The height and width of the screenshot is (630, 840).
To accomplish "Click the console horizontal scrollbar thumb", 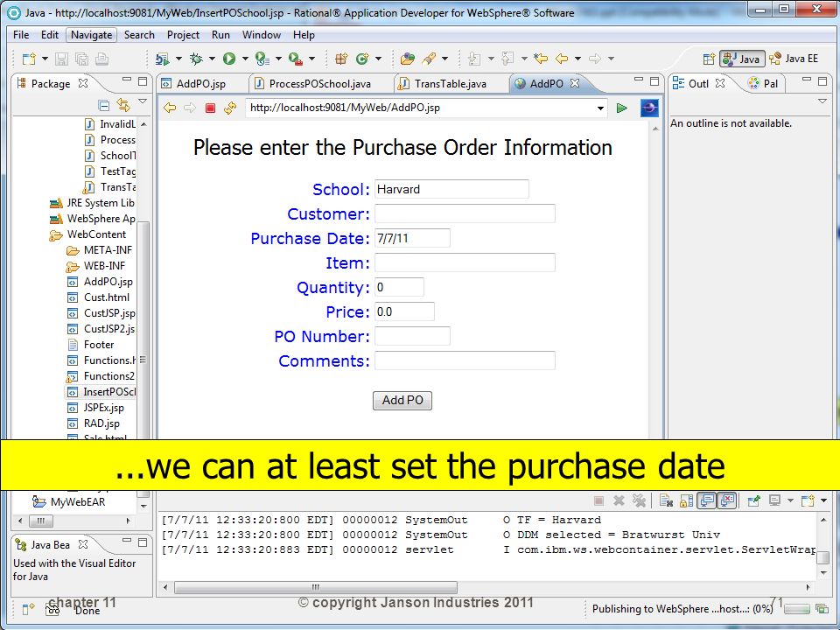I will click(316, 587).
